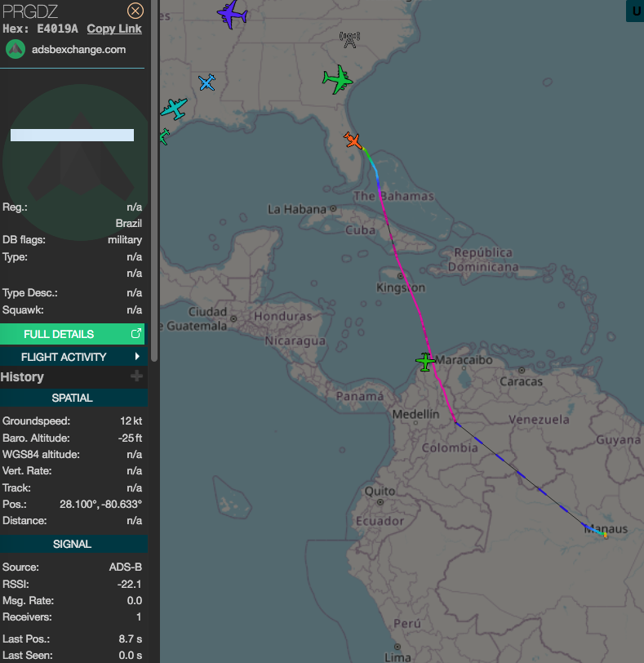
Task: Click the U button at map corner
Action: coord(635,11)
